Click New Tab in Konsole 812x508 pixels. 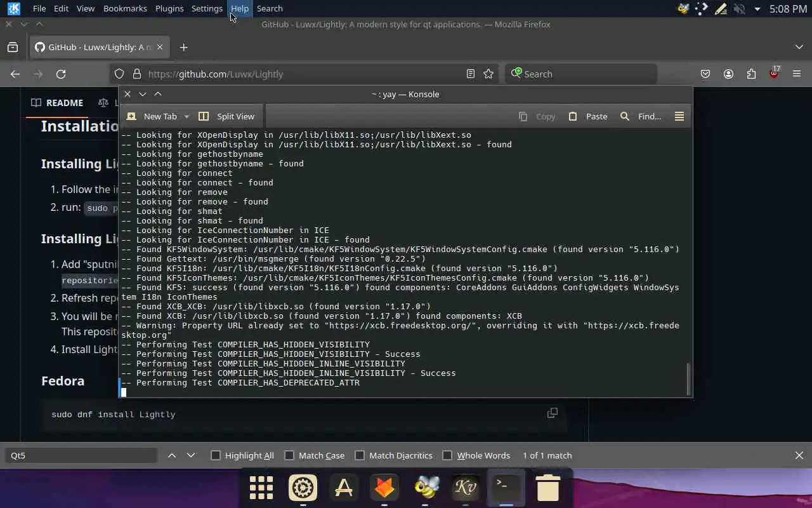pyautogui.click(x=153, y=116)
